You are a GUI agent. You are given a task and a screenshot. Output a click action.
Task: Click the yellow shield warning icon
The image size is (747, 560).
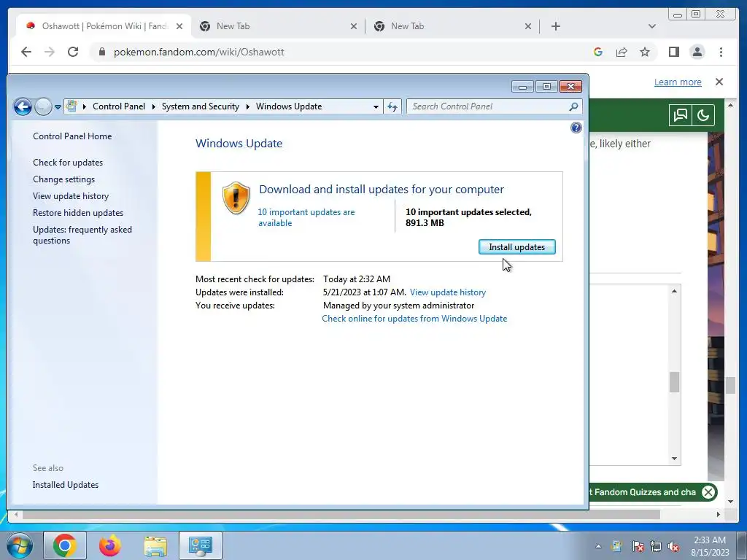click(x=236, y=198)
